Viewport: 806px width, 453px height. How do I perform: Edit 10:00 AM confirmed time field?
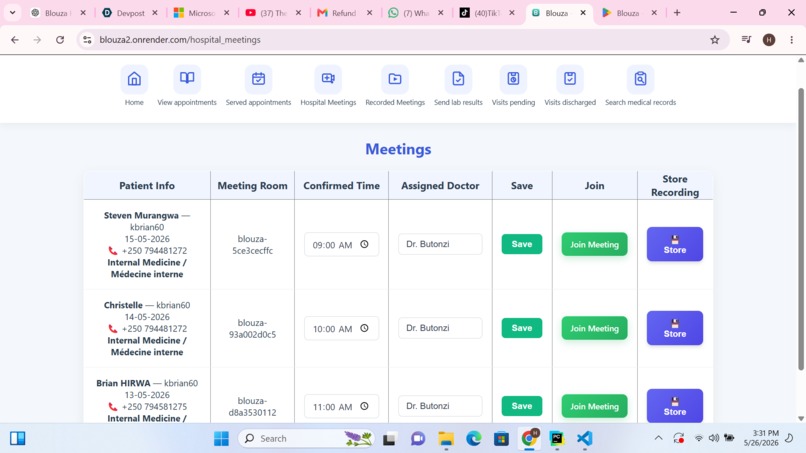(341, 328)
